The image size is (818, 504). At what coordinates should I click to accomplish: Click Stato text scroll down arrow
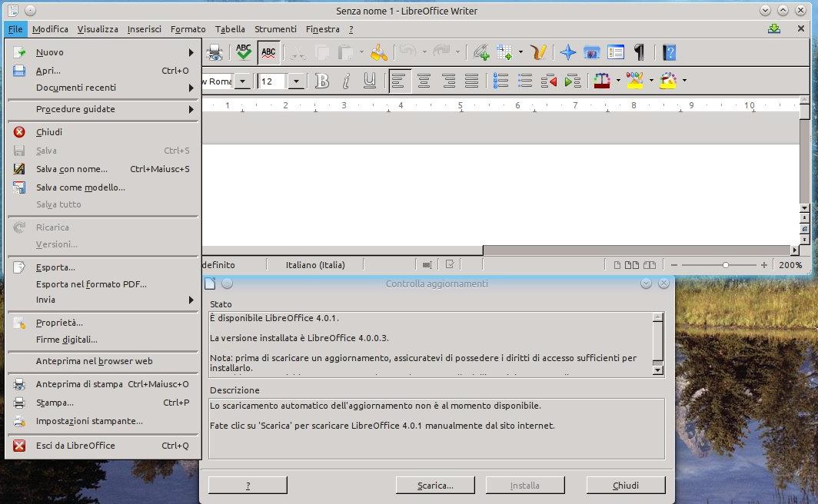[658, 370]
